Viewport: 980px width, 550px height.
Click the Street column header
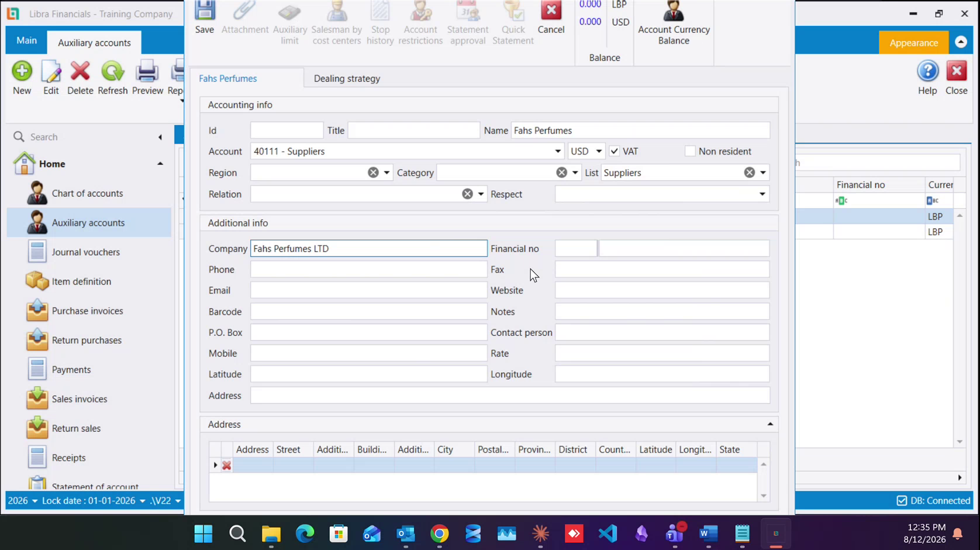click(x=293, y=449)
